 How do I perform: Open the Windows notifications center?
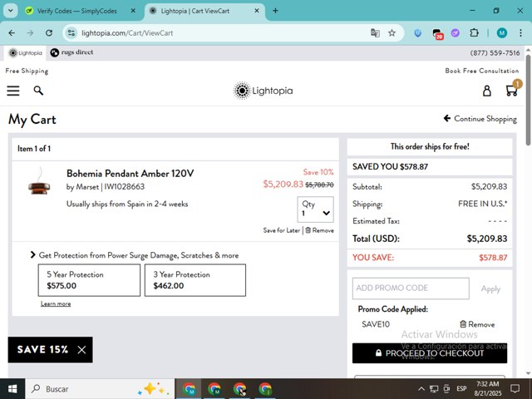pyautogui.click(x=515, y=389)
